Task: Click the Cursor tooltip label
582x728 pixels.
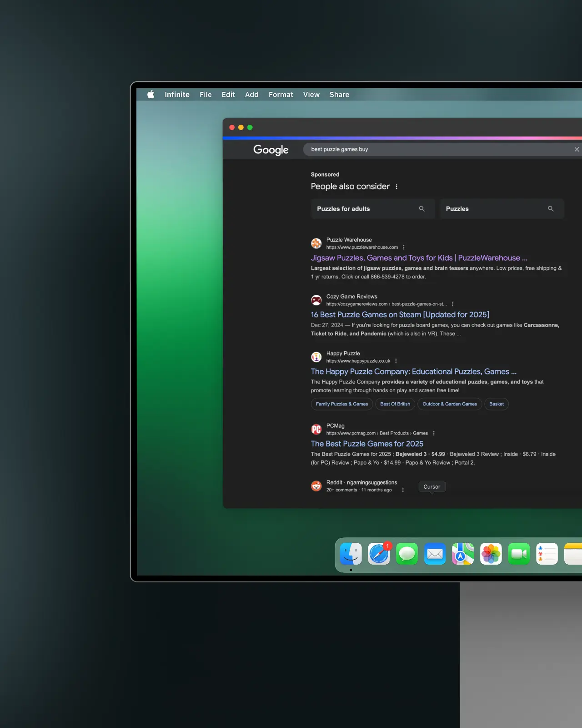Action: 432,487
